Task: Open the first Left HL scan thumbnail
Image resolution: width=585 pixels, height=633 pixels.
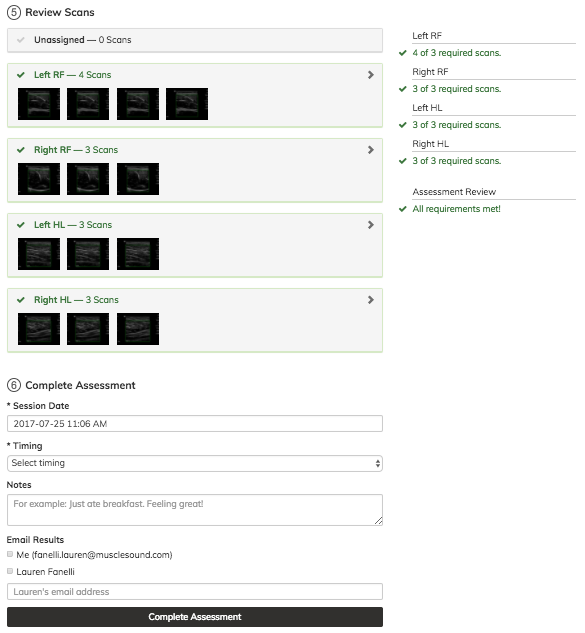Action: coord(39,254)
